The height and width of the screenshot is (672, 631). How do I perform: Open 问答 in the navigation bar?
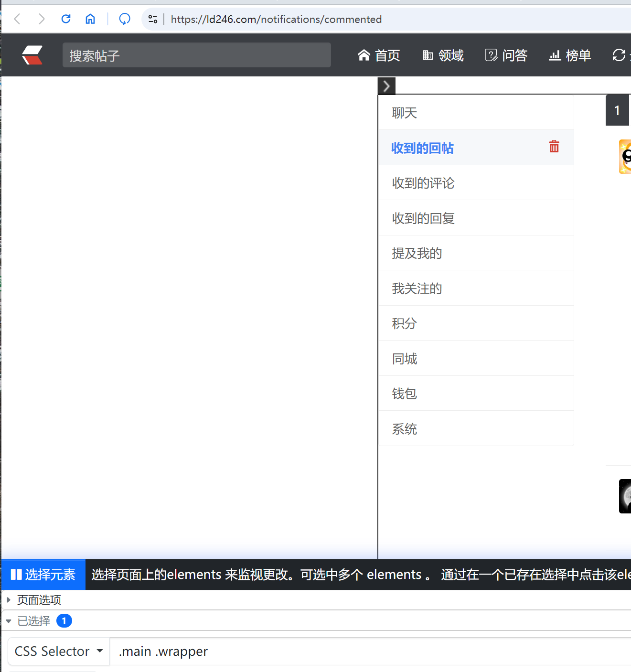pos(506,55)
